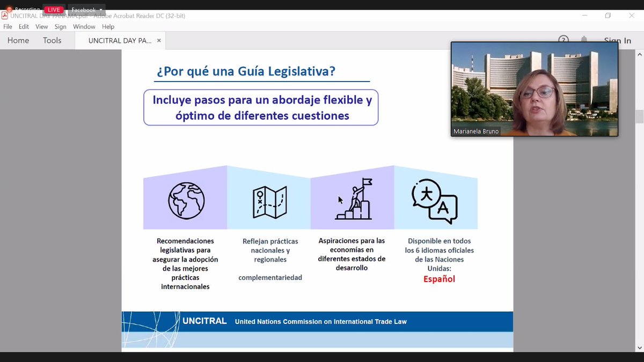This screenshot has height=362, width=644.
Task: Click the Adobe PDF icon in the title bar
Action: click(5, 16)
